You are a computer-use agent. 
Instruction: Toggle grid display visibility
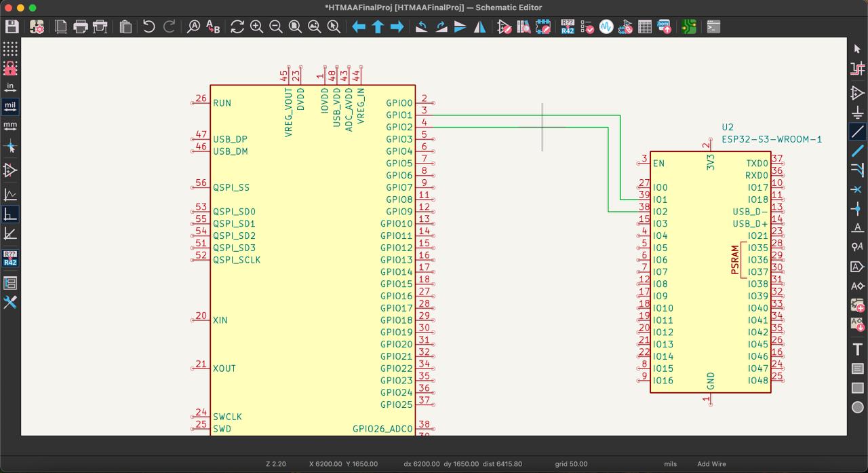(x=10, y=49)
